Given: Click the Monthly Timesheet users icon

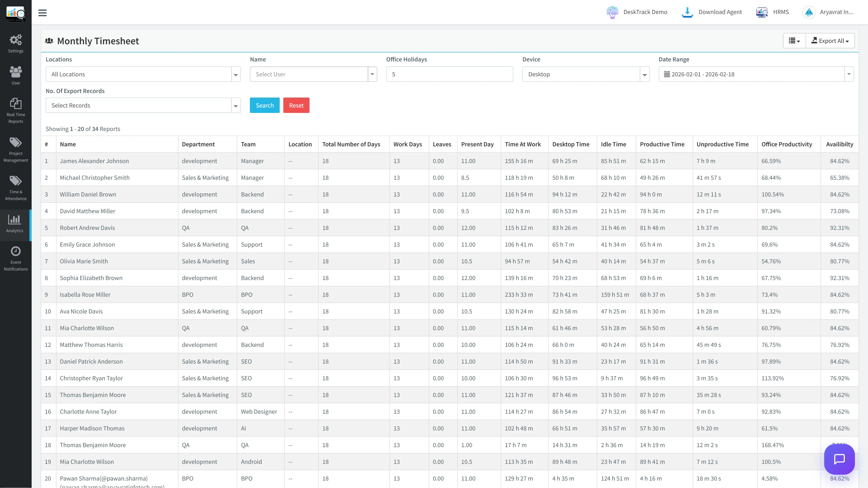Looking at the screenshot, I should click(x=49, y=41).
